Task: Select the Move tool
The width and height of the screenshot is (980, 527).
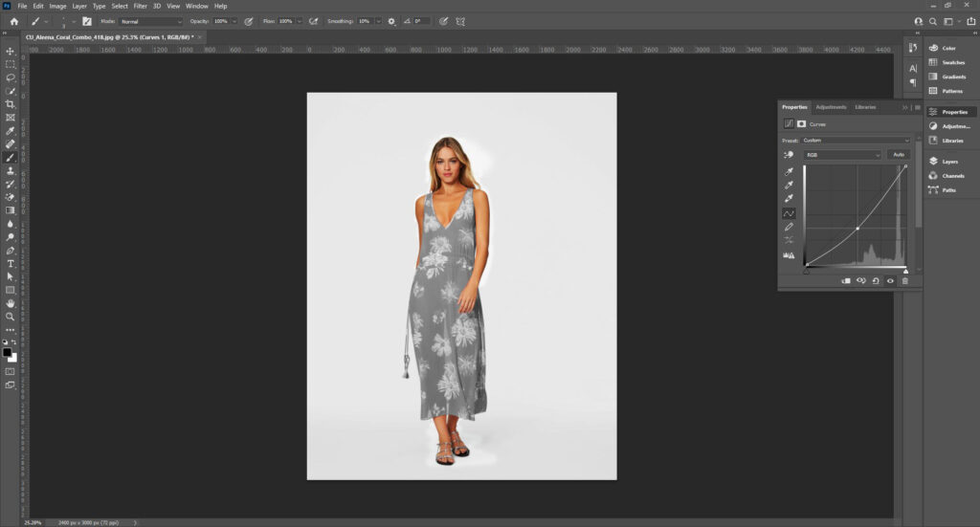Action: (x=10, y=52)
